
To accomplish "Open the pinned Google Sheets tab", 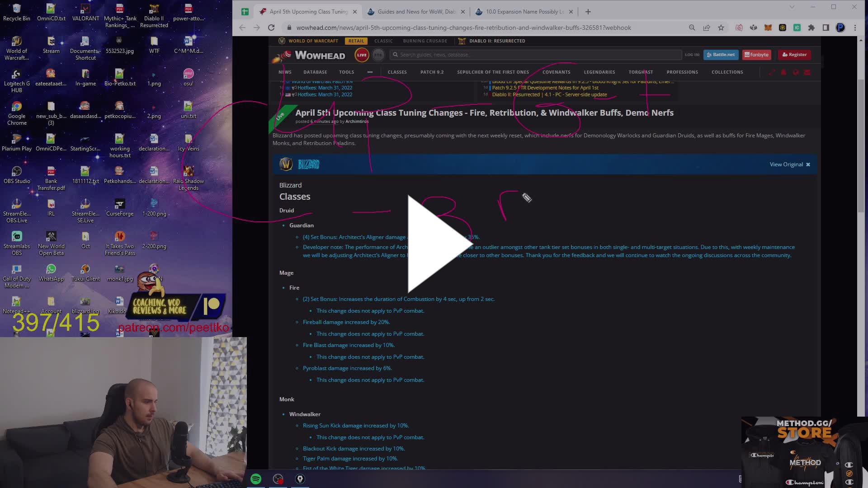I will tap(245, 12).
